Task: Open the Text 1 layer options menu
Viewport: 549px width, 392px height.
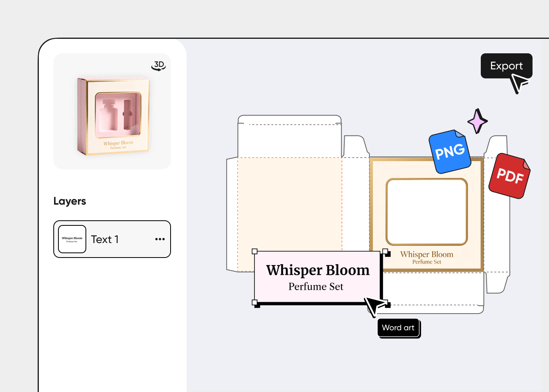Action: coord(160,239)
